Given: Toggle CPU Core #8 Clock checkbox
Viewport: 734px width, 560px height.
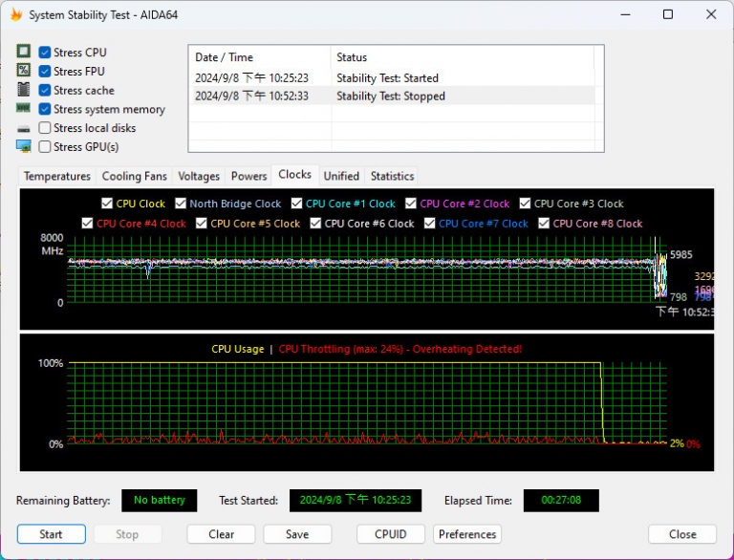Looking at the screenshot, I should coord(544,224).
